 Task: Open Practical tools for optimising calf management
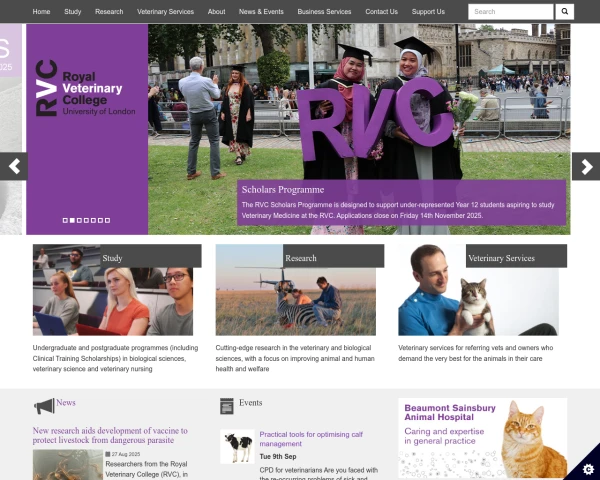pyautogui.click(x=311, y=439)
